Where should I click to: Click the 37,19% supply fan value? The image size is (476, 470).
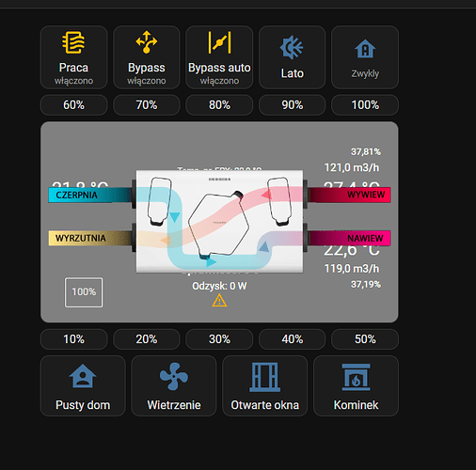[366, 284]
